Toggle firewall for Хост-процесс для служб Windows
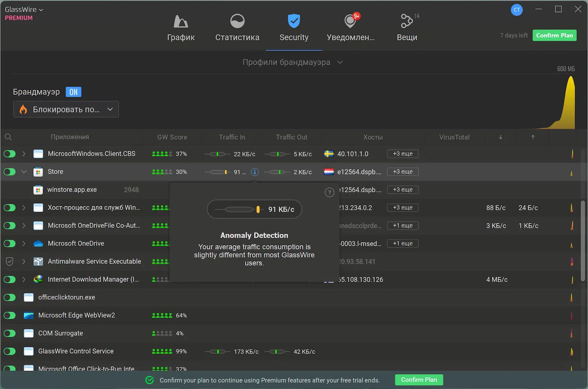Viewport: 588px width, 389px height. coord(10,207)
